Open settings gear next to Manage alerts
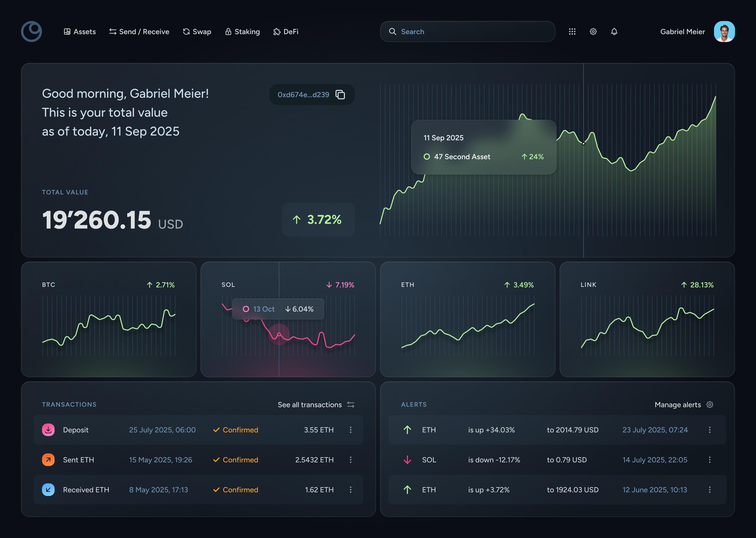The height and width of the screenshot is (538, 756). [710, 405]
